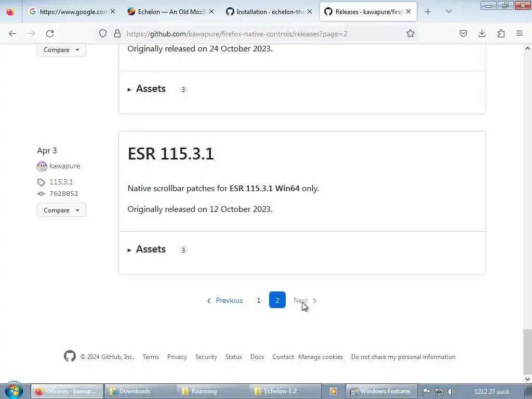Image resolution: width=532 pixels, height=399 pixels.
Task: Open the Security footer link
Action: tap(206, 357)
